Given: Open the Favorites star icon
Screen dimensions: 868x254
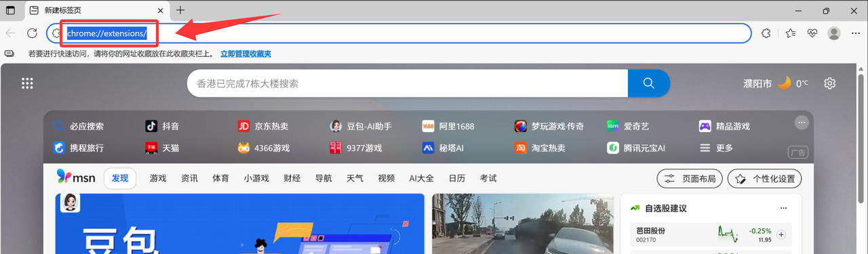Looking at the screenshot, I should [x=790, y=33].
